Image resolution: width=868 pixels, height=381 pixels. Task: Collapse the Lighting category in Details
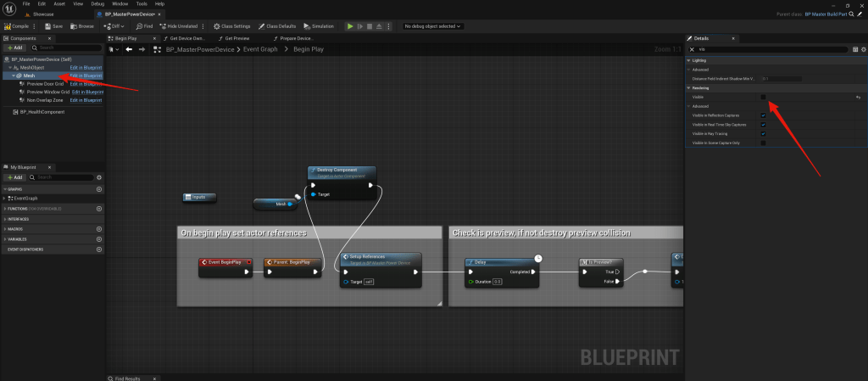688,61
